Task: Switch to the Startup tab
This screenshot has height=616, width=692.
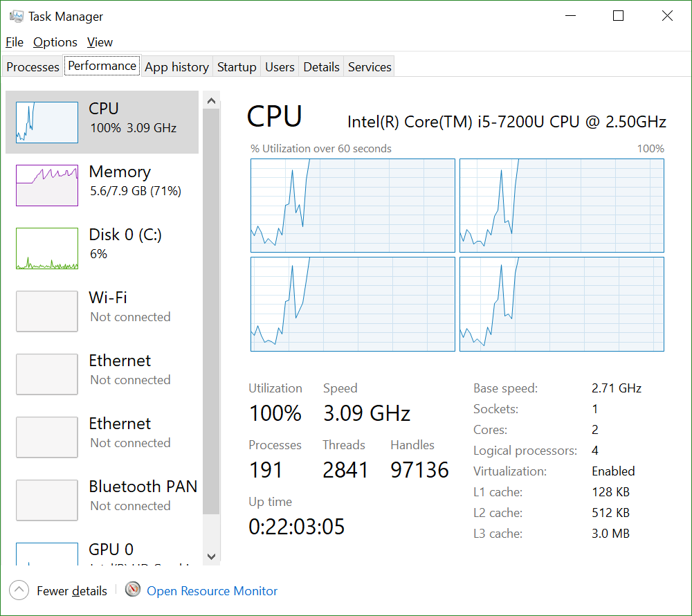Action: point(237,66)
